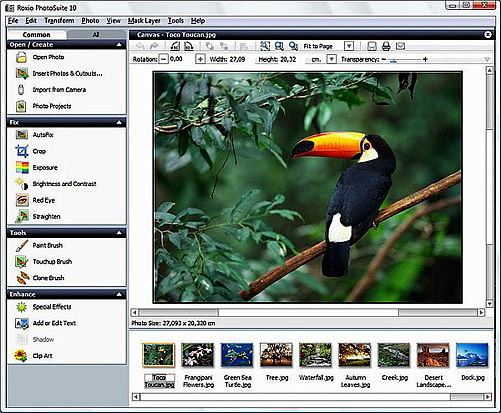The image size is (501, 413).
Task: Click Open Photo
Action: tap(48, 57)
